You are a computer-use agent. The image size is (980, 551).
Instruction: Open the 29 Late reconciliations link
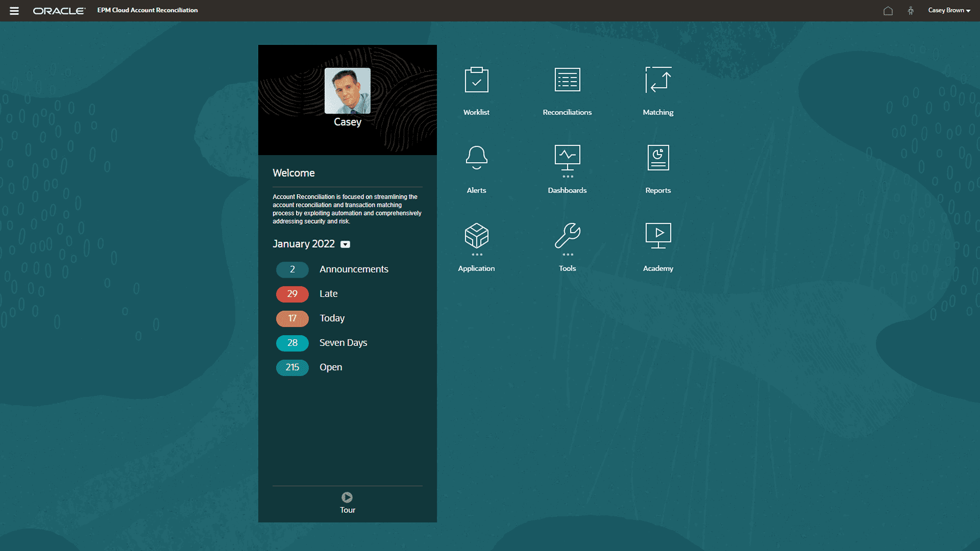coord(292,294)
